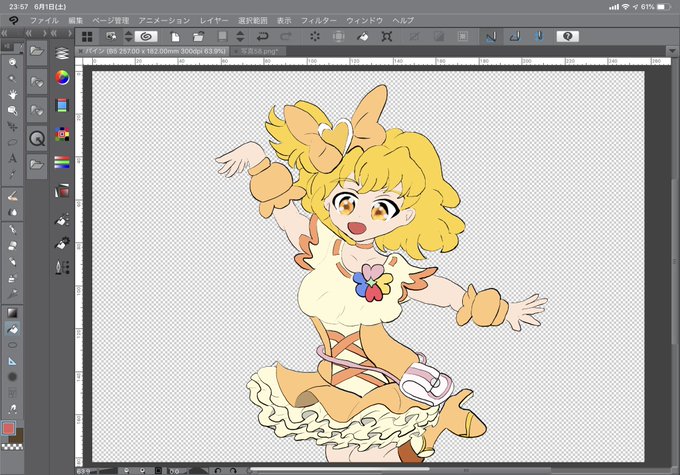
Task: Open the top material folder icon
Action: click(37, 52)
